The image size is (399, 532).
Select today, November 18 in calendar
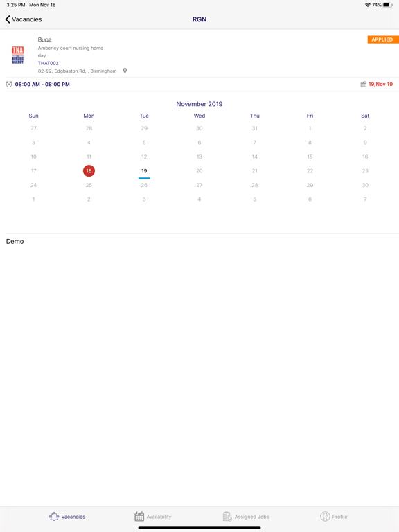pyautogui.click(x=89, y=171)
